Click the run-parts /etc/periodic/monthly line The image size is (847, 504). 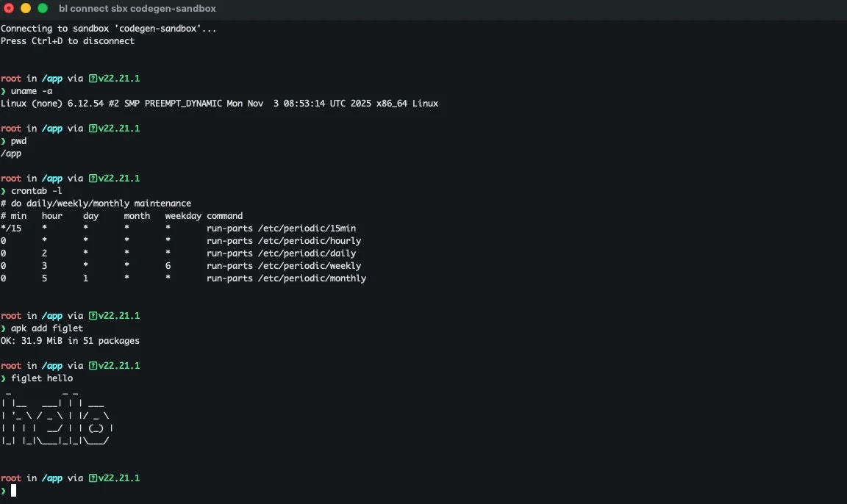[x=286, y=278]
